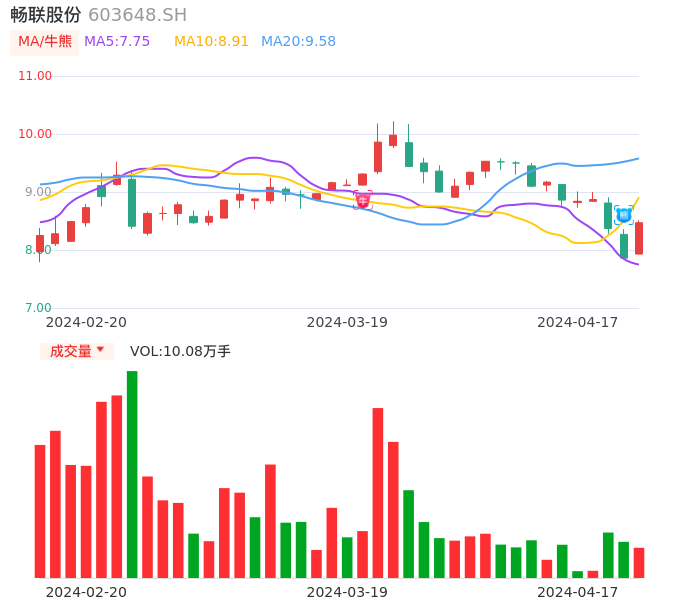The height and width of the screenshot is (606, 686).
Task: Open the 成交量 indicator dropdown arrow
Action: pos(100,351)
